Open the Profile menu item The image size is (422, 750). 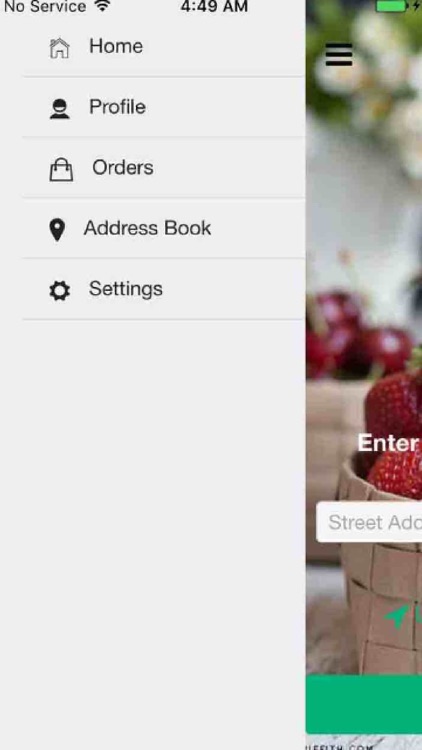pos(164,107)
